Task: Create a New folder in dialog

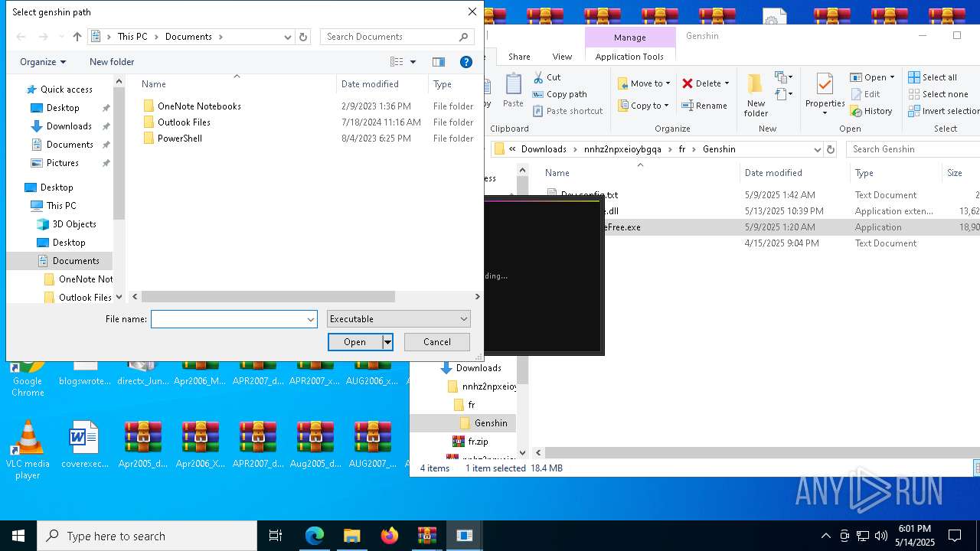Action: click(112, 62)
